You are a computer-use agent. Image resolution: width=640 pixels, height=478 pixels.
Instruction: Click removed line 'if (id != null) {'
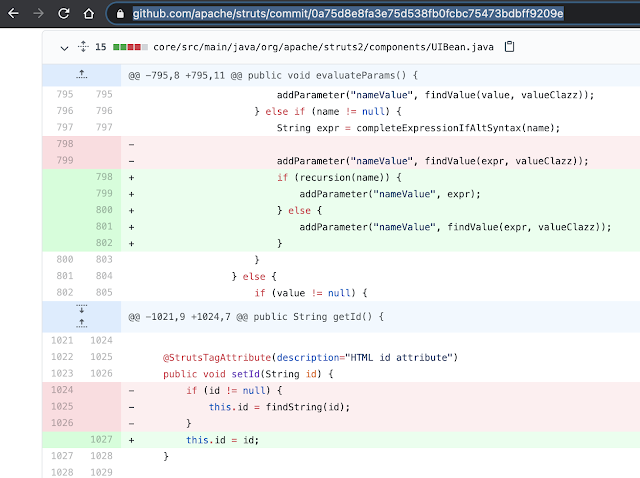234,391
